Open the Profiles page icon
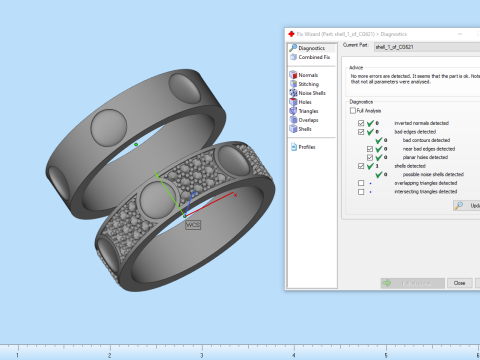 pyautogui.click(x=294, y=147)
